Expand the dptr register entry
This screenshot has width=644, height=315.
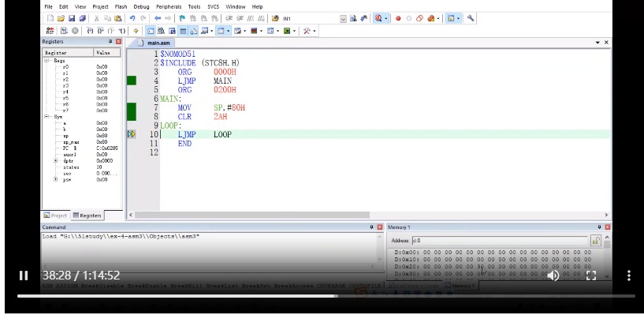pos(55,161)
